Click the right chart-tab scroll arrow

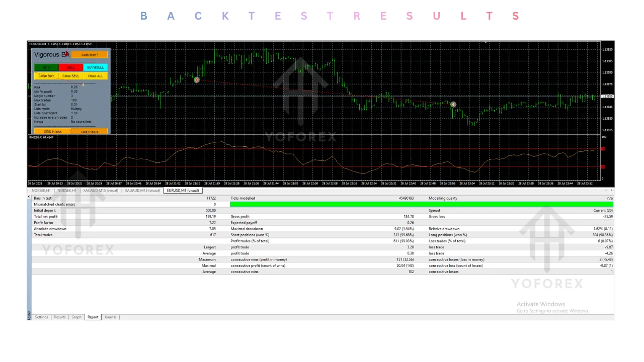611,191
